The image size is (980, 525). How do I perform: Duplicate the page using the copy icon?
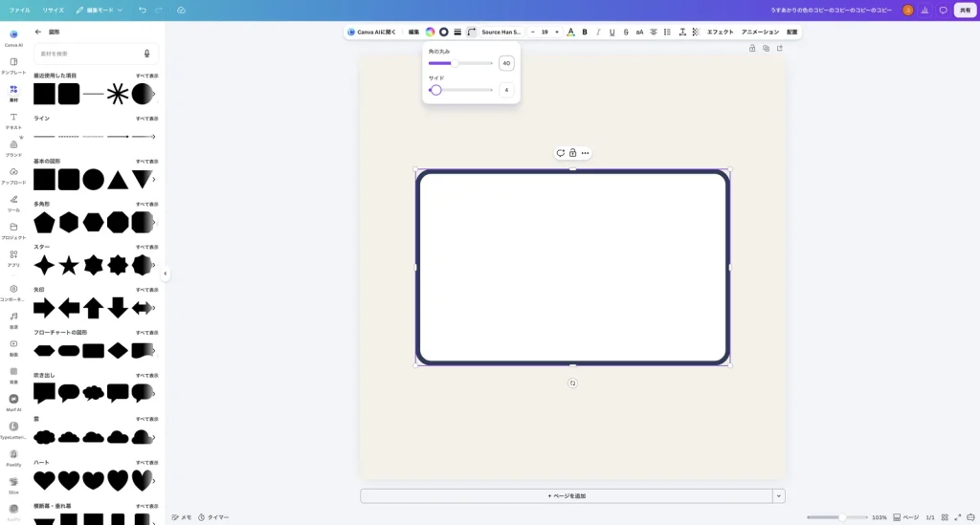[766, 48]
